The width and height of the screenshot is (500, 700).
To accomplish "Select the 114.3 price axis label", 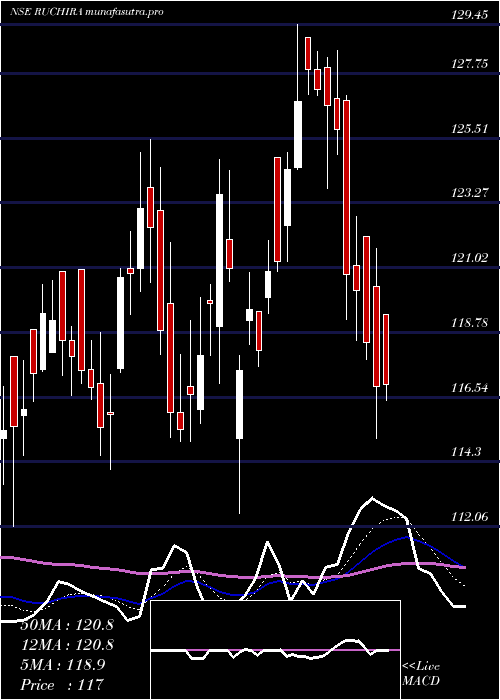I will pos(466,452).
